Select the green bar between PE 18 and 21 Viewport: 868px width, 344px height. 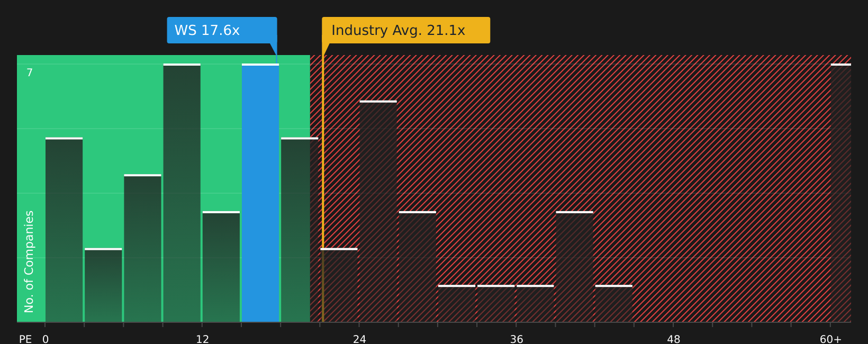point(300,230)
